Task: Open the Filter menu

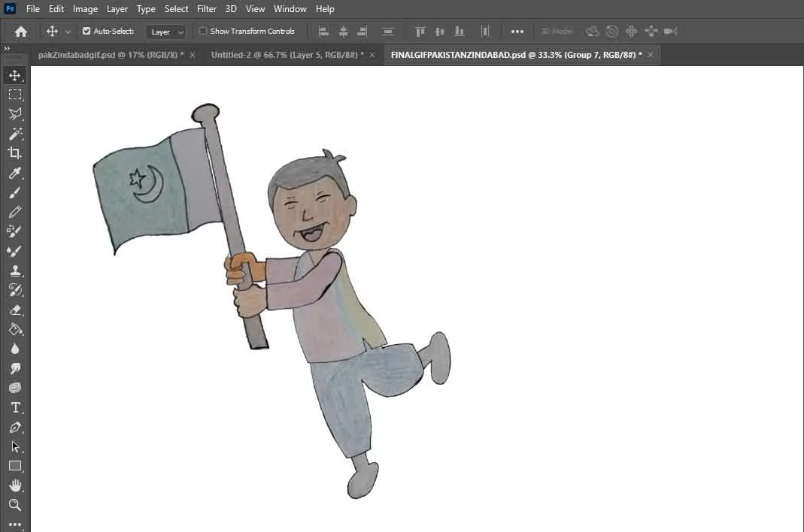Action: (x=207, y=9)
